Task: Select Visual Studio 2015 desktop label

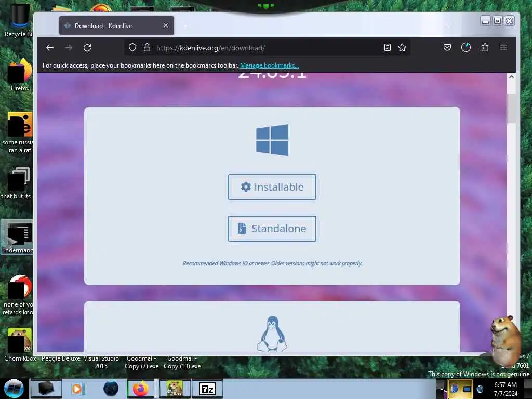Action: 101,362
